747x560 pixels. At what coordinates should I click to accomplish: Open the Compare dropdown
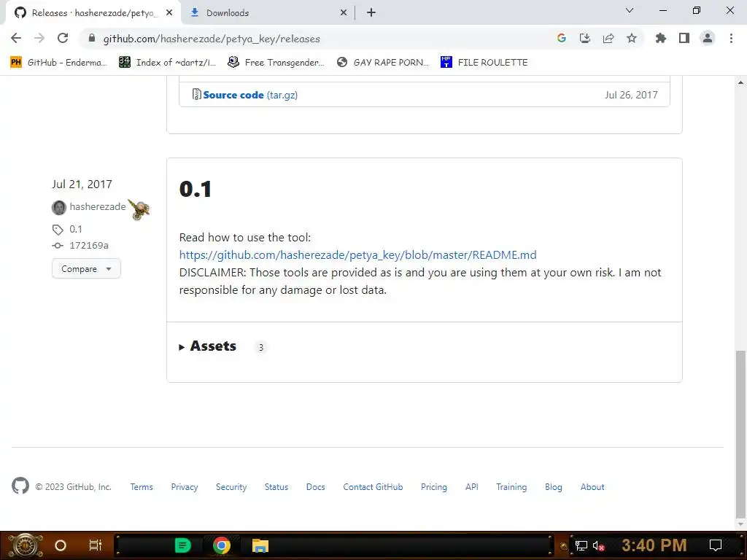click(x=86, y=268)
